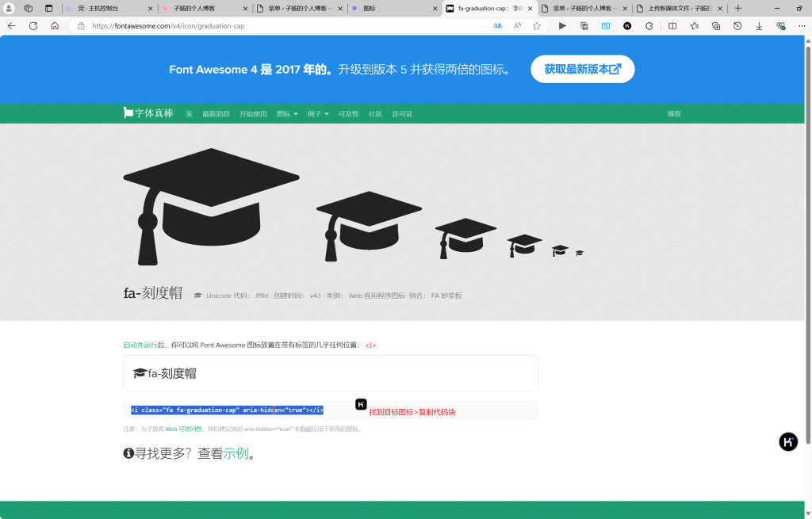Open the browser home page
The width and height of the screenshot is (812, 519).
tap(55, 26)
